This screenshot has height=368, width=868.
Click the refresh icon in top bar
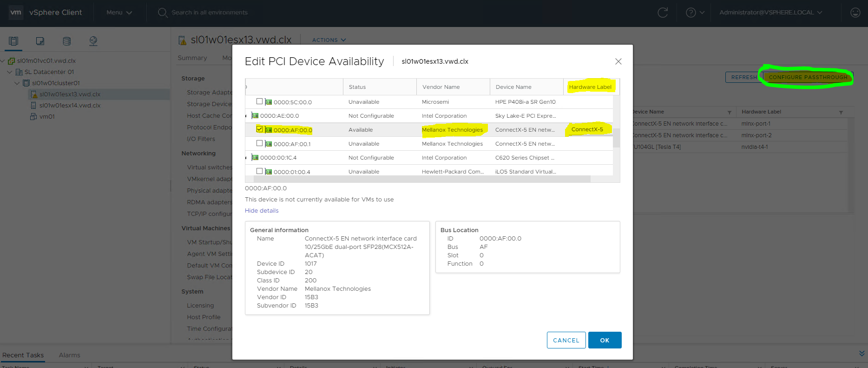(663, 13)
